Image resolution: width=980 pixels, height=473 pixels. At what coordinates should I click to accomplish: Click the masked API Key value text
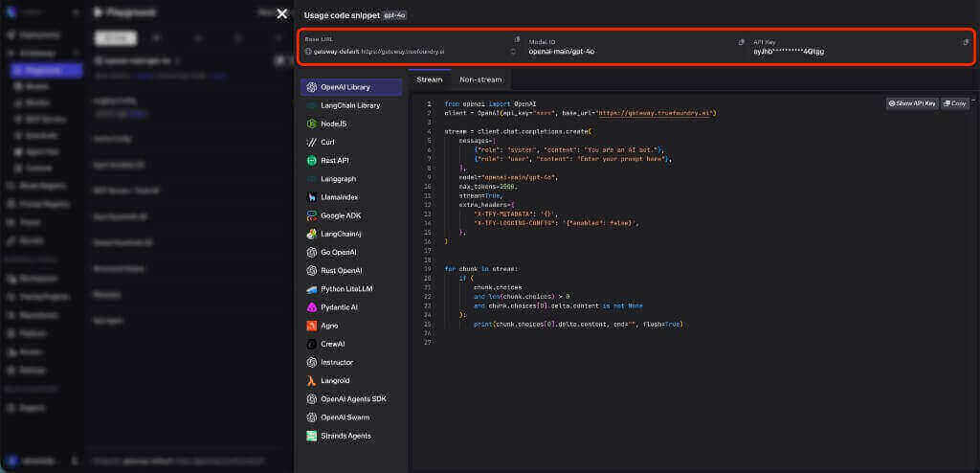tap(789, 52)
